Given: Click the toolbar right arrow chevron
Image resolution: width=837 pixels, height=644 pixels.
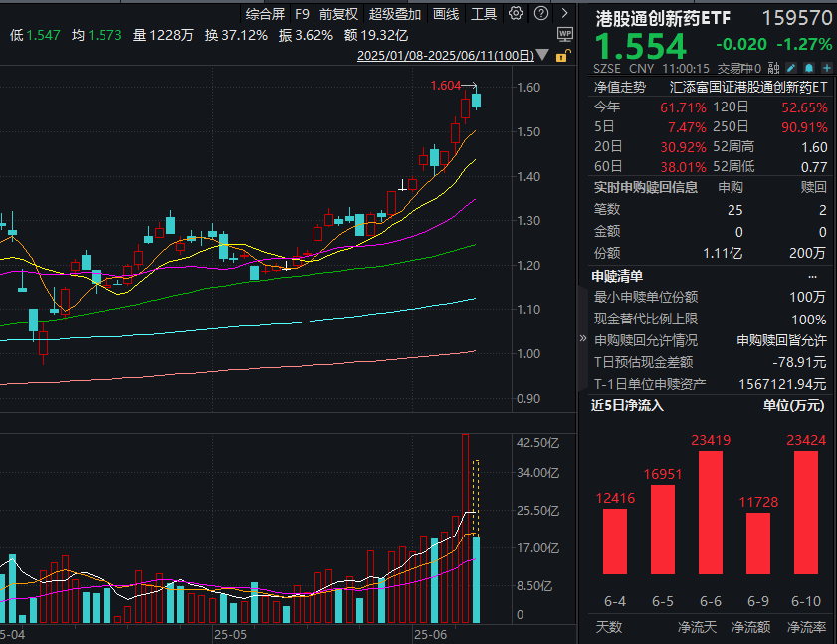Looking at the screenshot, I should 564,14.
